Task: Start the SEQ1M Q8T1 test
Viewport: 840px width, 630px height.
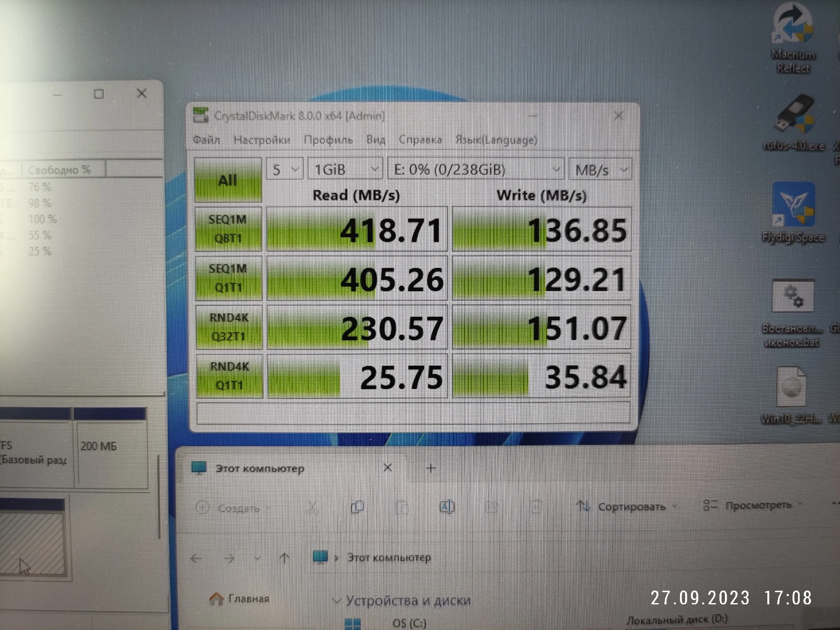Action: [x=228, y=229]
